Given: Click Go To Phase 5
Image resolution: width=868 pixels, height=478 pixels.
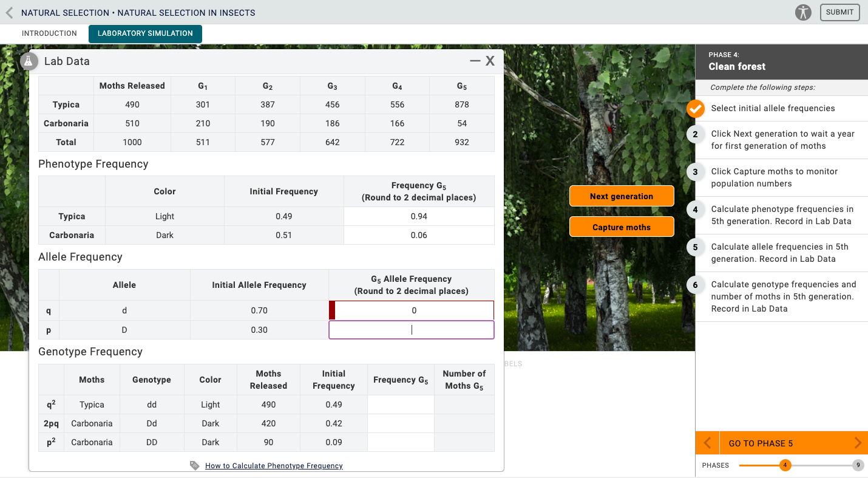Looking at the screenshot, I should 761,443.
